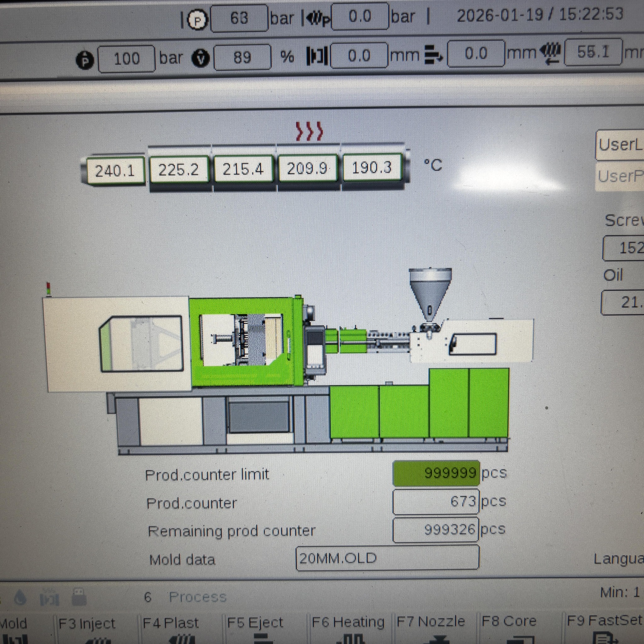This screenshot has height=644, width=644.
Task: Edit the Prod.counter limit 999999 field
Action: click(x=436, y=473)
